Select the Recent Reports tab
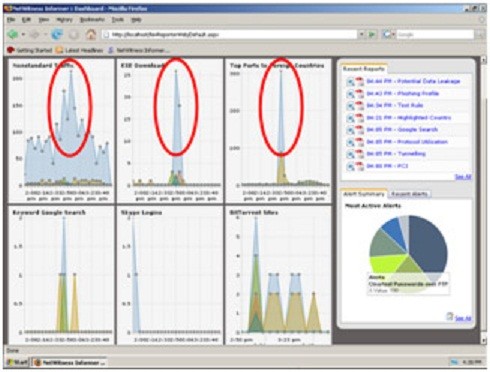 pos(364,69)
